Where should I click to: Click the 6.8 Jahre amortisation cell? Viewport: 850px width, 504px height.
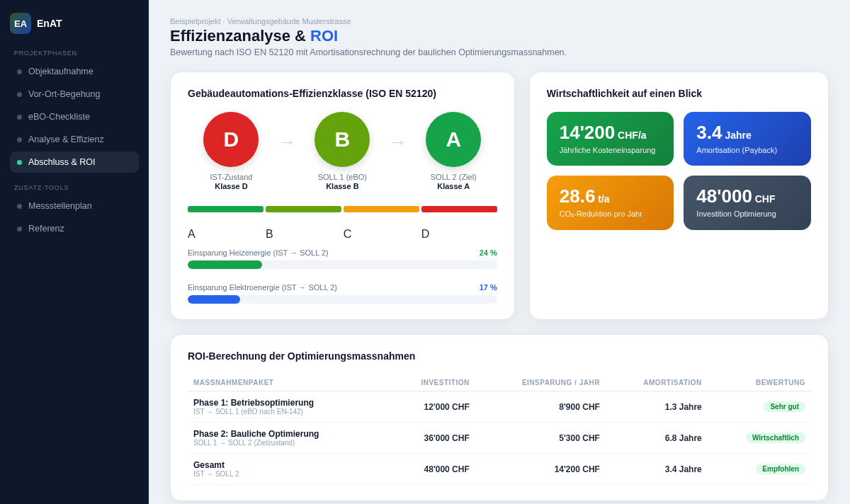[684, 438]
